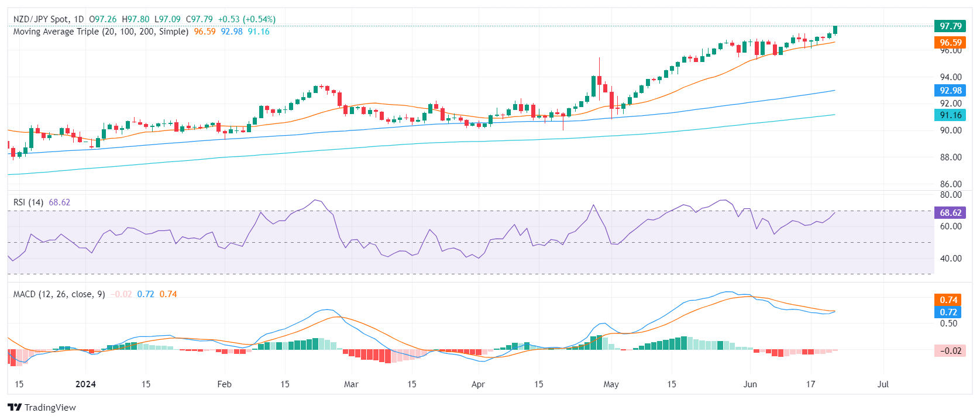The image size is (980, 420).
Task: Click the 60.00 RSI axis label
Action: (951, 226)
